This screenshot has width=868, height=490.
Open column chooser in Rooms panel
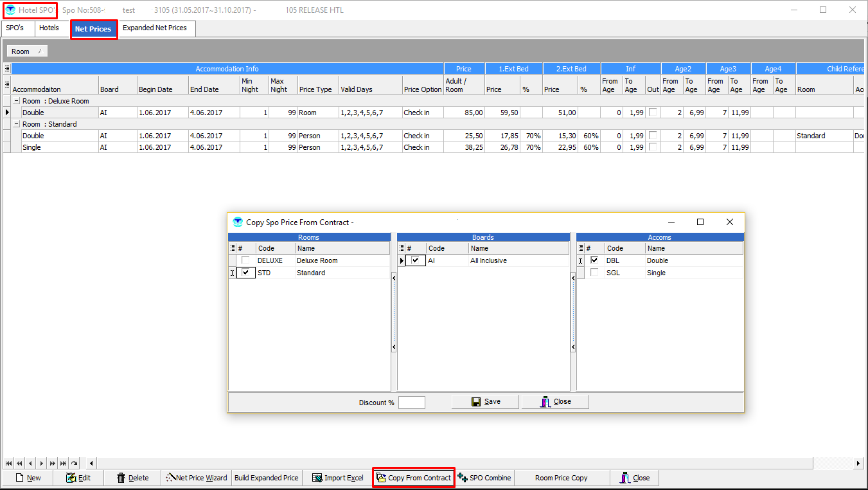[x=233, y=248]
